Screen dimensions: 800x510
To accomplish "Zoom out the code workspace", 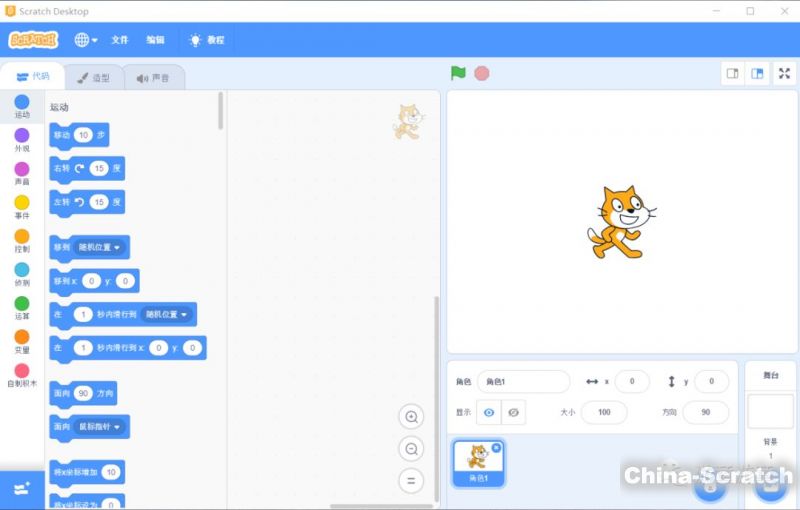I will pos(410,449).
